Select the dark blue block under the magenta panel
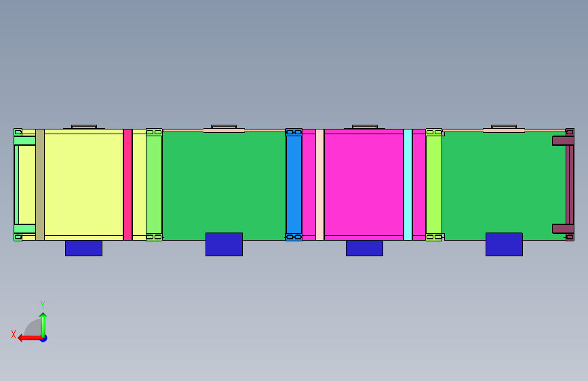588x381 pixels. pyautogui.click(x=364, y=248)
